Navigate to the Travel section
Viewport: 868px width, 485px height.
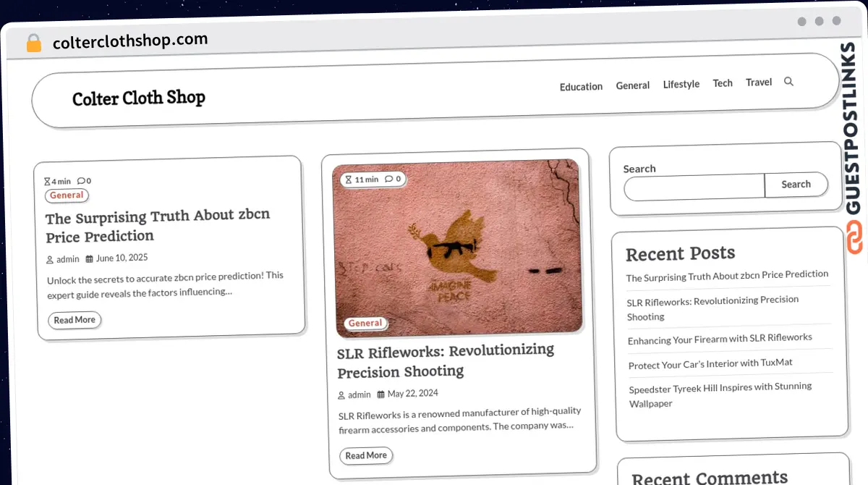coord(758,83)
